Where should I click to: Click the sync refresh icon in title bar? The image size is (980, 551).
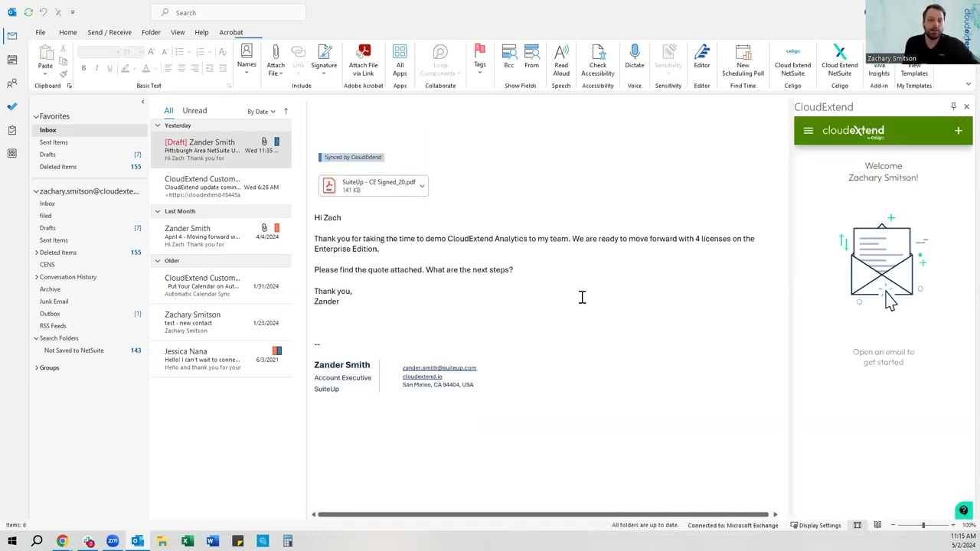[28, 12]
